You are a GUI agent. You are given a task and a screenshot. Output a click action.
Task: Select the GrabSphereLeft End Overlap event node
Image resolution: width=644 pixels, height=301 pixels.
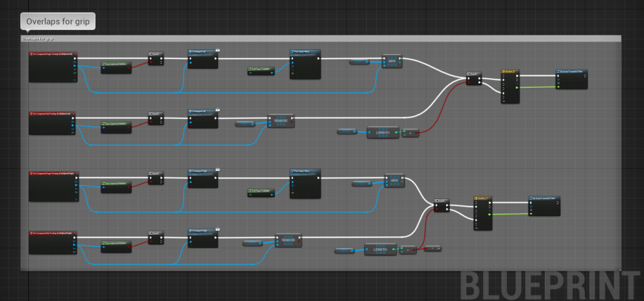point(53,114)
